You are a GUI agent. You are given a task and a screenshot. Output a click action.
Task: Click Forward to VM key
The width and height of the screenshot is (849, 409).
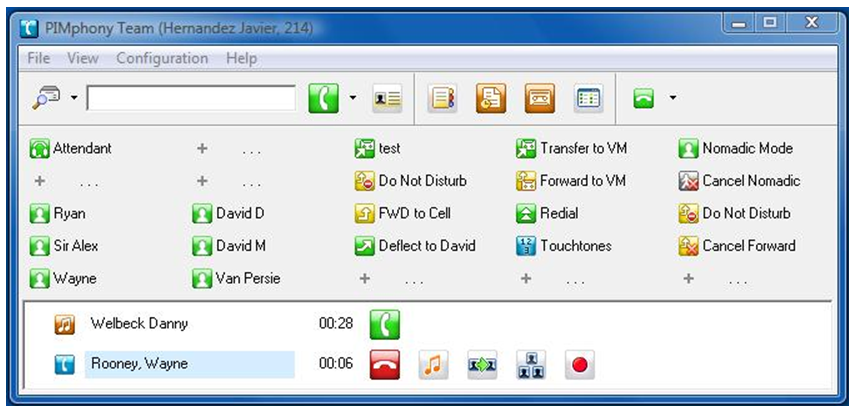pyautogui.click(x=571, y=181)
